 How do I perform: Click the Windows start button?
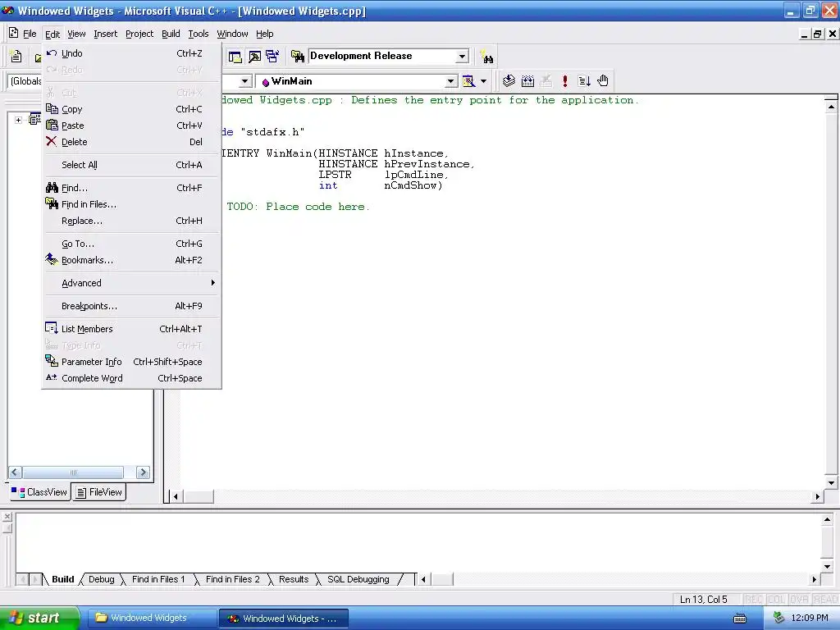pos(39,618)
